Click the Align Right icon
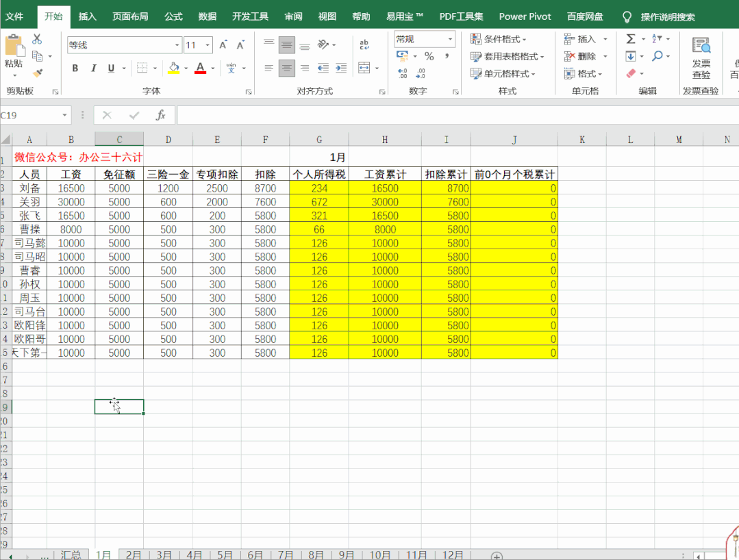This screenshot has height=560, width=739. 305,68
